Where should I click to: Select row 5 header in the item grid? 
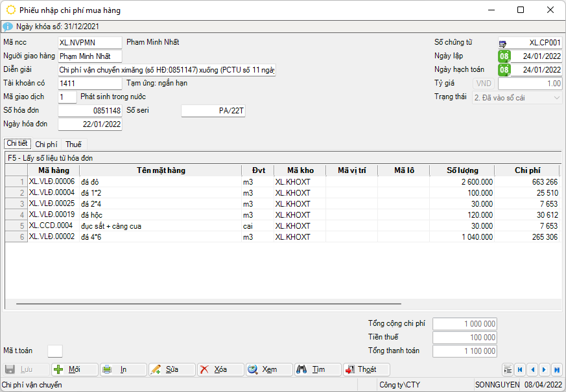tap(16, 226)
